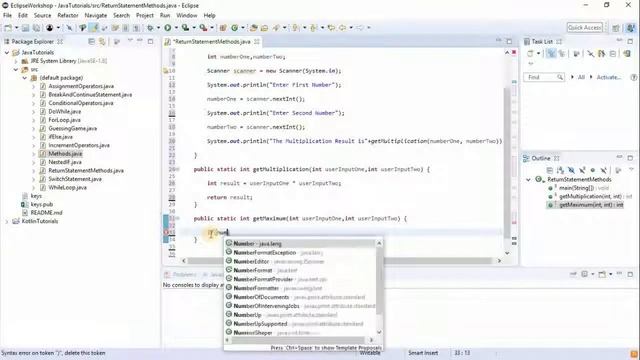
Task: Click the Previous Annotation toolbar icon
Action: [x=314, y=28]
